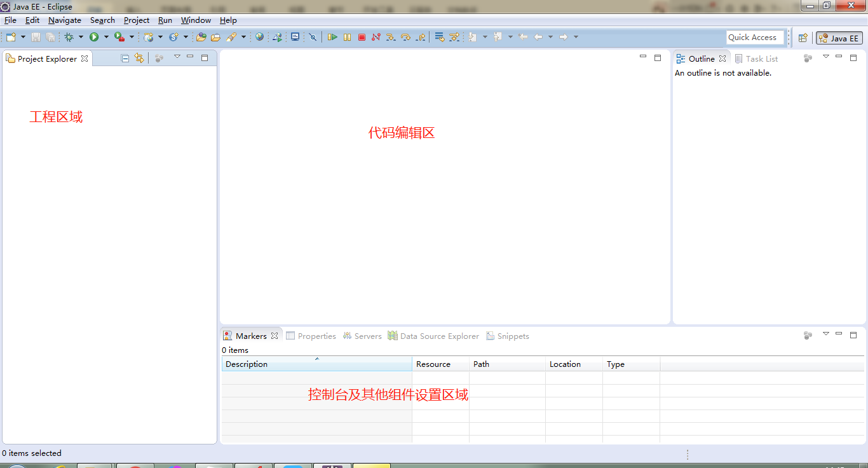Focus the Quick Access search field
Screen dimensions: 868x468
coord(755,38)
